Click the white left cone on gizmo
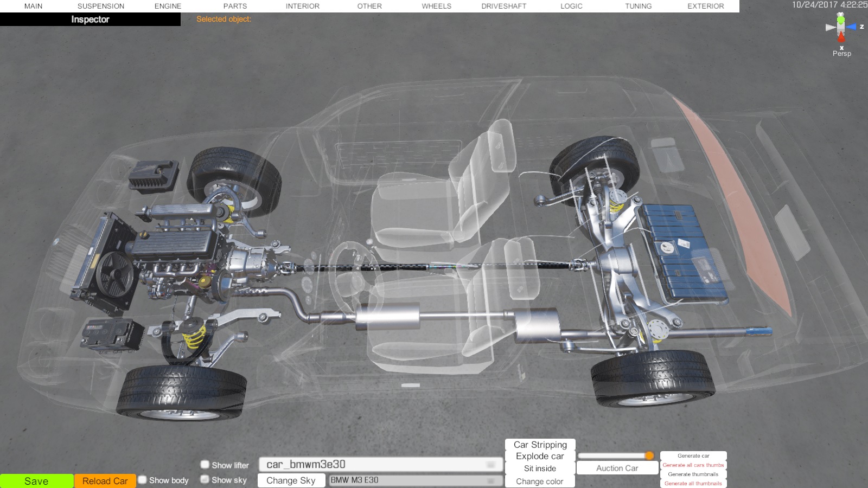Image resolution: width=868 pixels, height=488 pixels. coord(830,27)
